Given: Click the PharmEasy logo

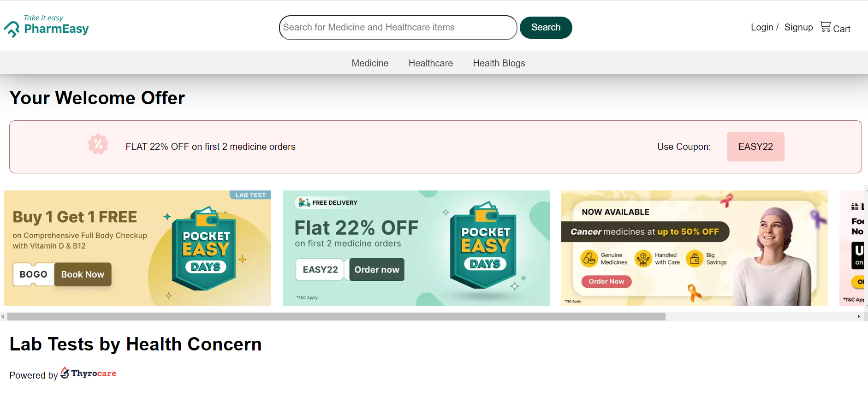Looking at the screenshot, I should point(47,26).
